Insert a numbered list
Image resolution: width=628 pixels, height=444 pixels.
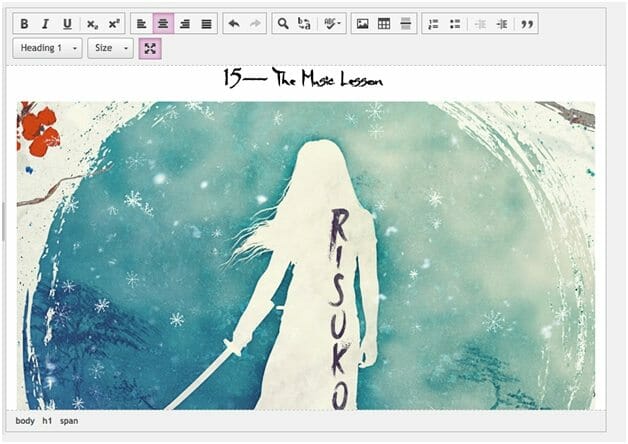pyautogui.click(x=433, y=24)
